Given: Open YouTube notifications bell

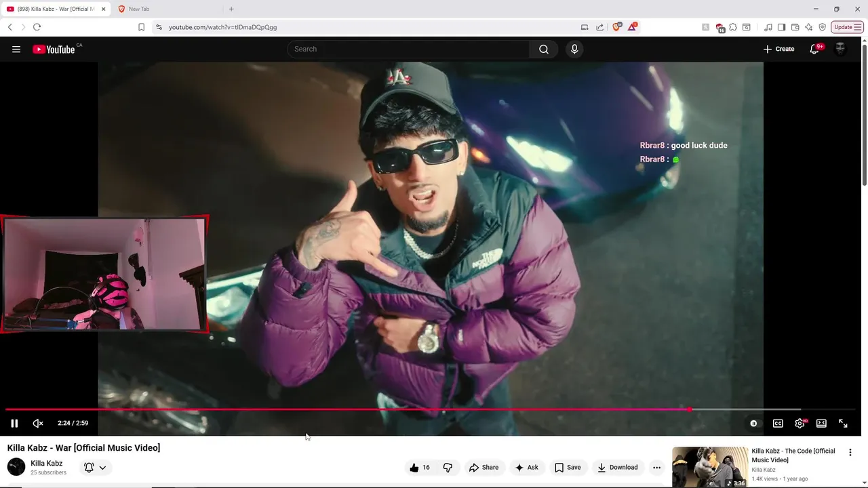Looking at the screenshot, I should tap(815, 49).
